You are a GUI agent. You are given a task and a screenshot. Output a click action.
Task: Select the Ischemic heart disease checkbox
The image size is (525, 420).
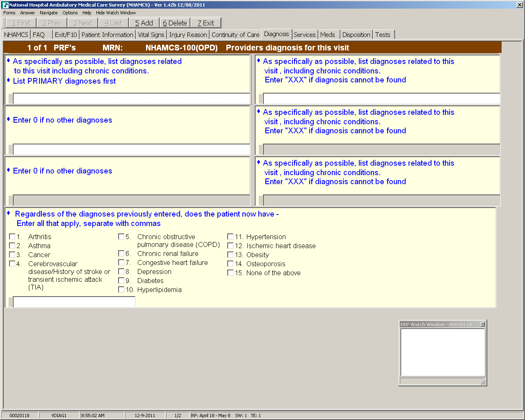point(231,246)
